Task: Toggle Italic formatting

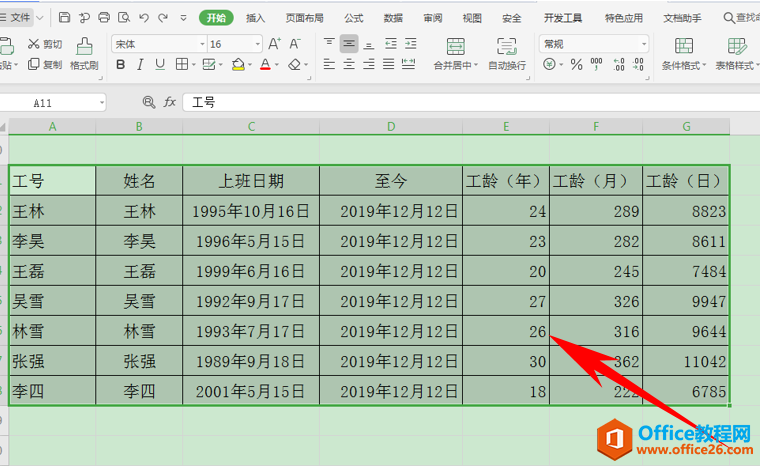Action: [141, 65]
